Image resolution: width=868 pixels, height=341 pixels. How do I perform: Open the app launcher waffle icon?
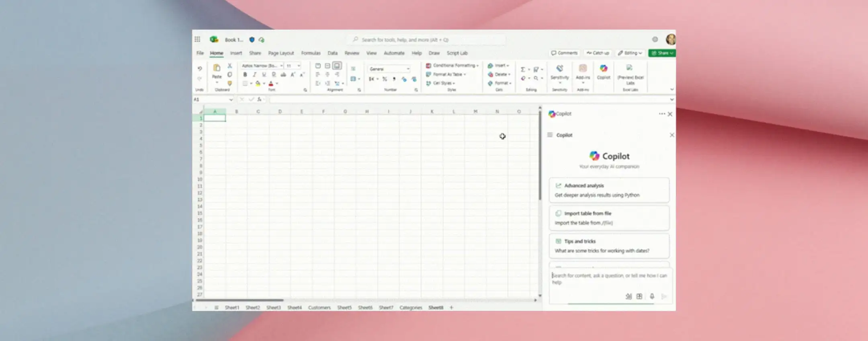(x=197, y=39)
